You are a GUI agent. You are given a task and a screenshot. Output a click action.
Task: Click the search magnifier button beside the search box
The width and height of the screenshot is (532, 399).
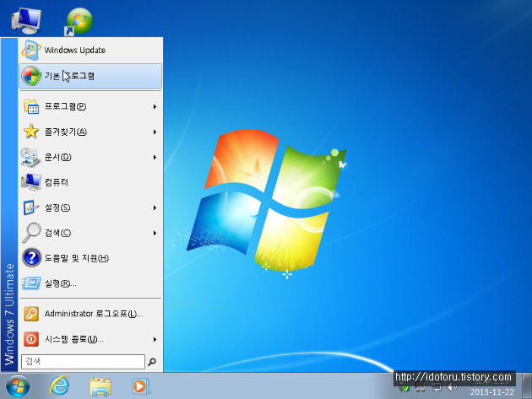point(152,362)
